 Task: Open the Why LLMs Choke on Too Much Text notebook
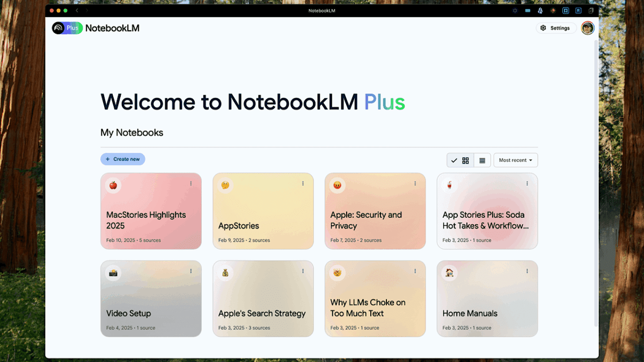tap(375, 308)
